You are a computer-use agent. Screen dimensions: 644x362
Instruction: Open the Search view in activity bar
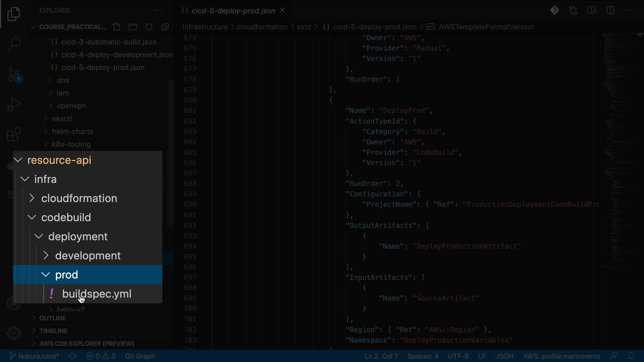[x=14, y=44]
